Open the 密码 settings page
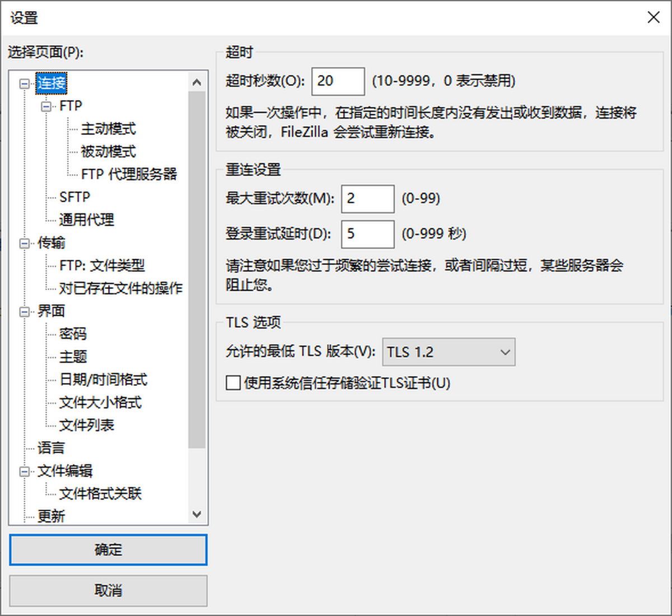The image size is (672, 616). click(x=72, y=334)
